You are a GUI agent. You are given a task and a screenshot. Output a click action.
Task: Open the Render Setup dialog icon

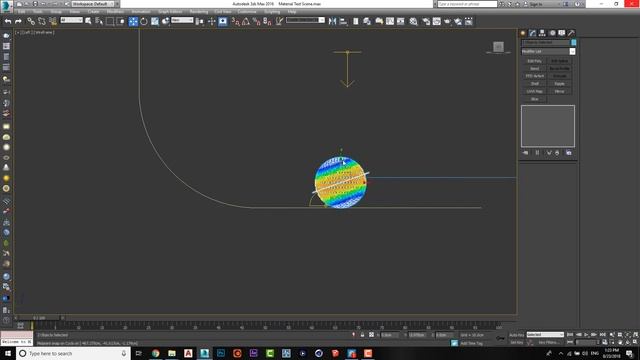coord(426,21)
